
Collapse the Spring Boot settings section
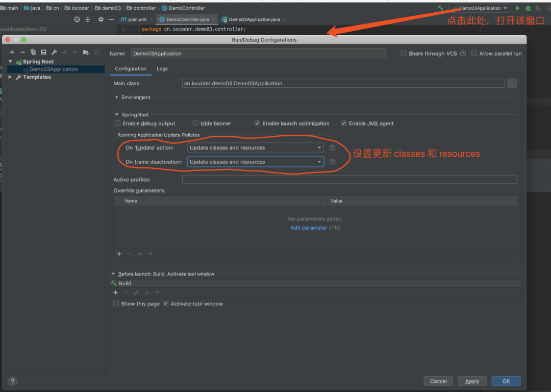[117, 115]
